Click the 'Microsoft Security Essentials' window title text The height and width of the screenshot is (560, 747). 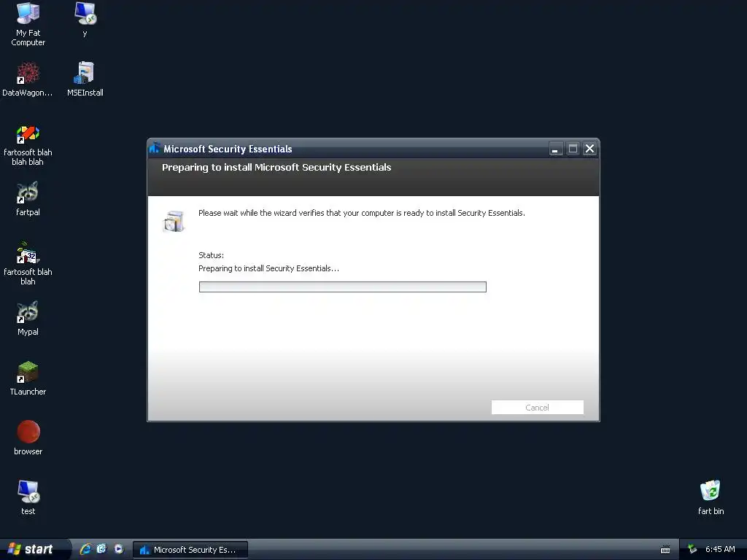click(x=228, y=149)
